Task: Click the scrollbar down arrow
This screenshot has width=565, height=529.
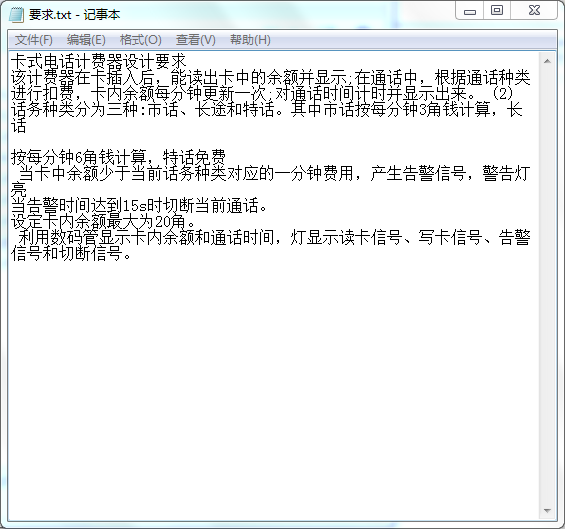Action: 547,511
